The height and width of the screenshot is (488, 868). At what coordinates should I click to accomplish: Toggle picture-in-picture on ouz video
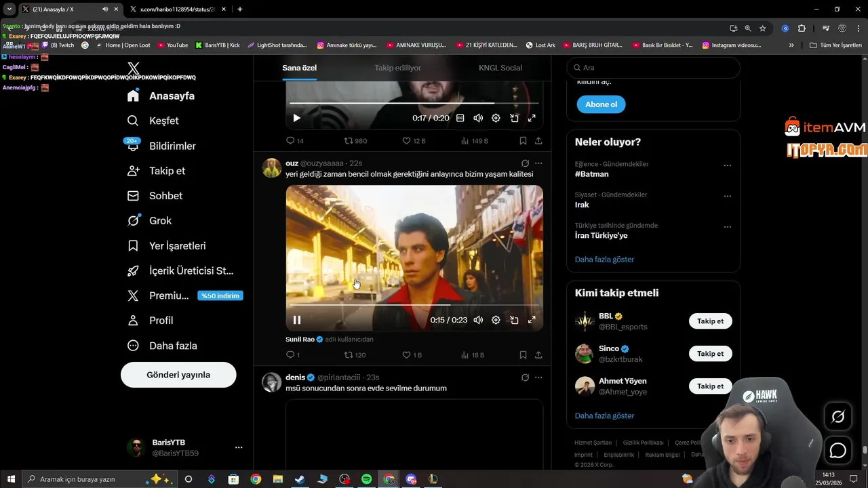(514, 320)
